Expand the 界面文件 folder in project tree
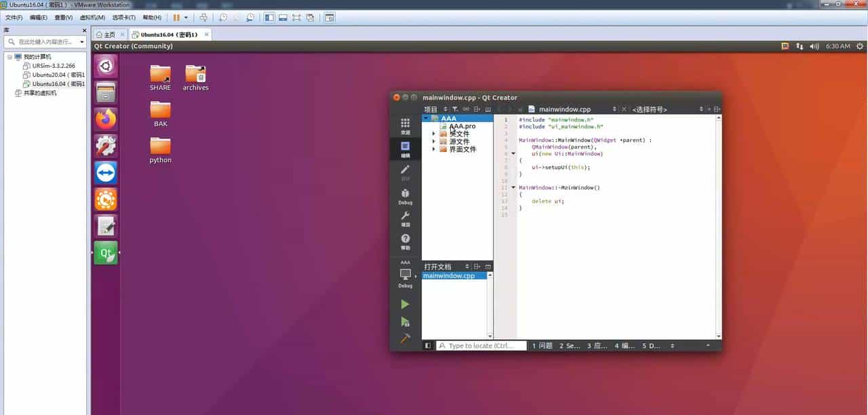Image resolution: width=868 pixels, height=415 pixels. [434, 149]
